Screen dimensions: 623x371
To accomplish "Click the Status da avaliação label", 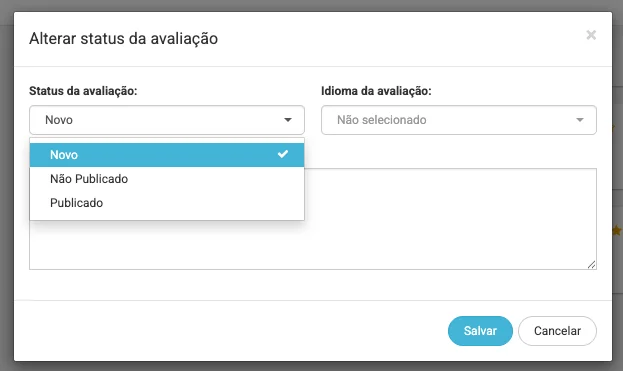I will [83, 91].
